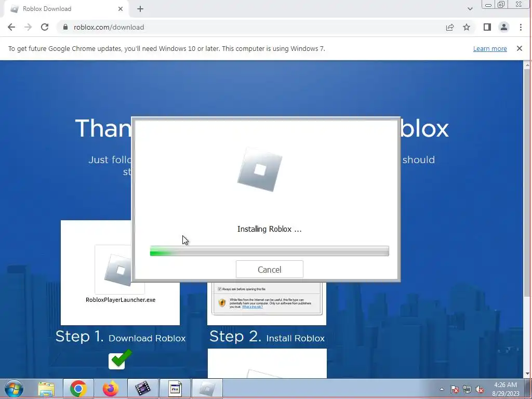This screenshot has height=399, width=532.
Task: Launch Firefox from taskbar
Action: coord(110,389)
